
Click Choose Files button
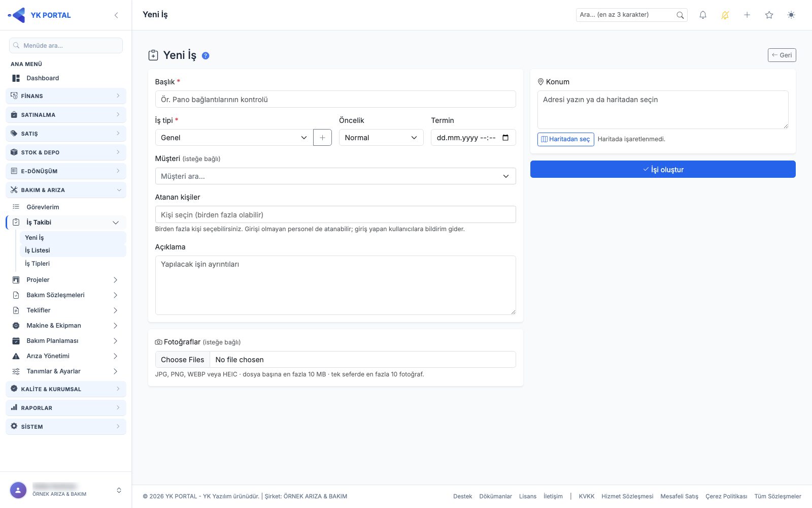click(x=183, y=360)
